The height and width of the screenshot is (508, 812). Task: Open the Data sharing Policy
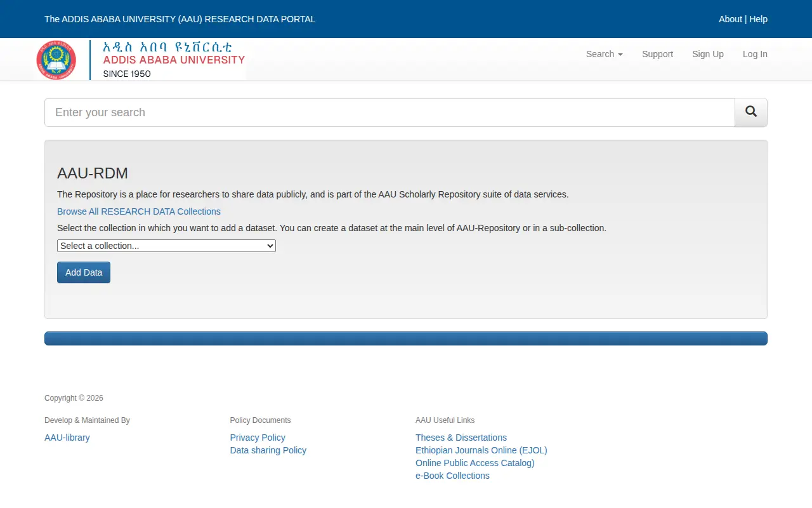tap(268, 450)
